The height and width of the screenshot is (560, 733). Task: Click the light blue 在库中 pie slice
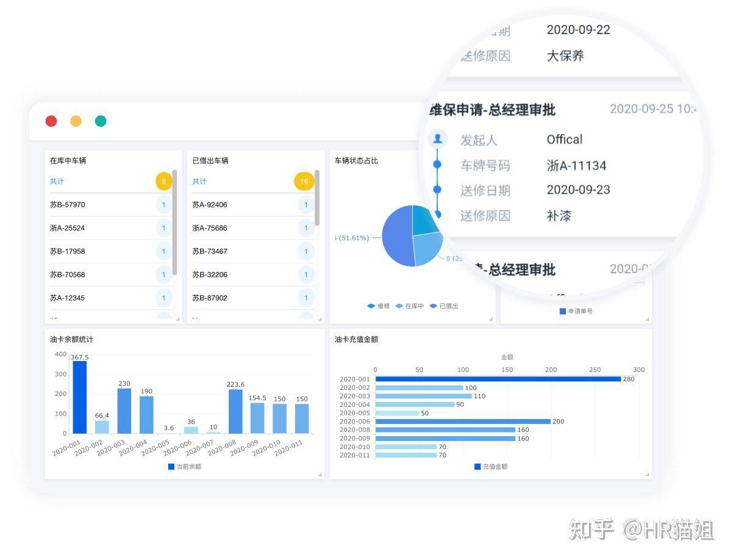click(x=428, y=248)
